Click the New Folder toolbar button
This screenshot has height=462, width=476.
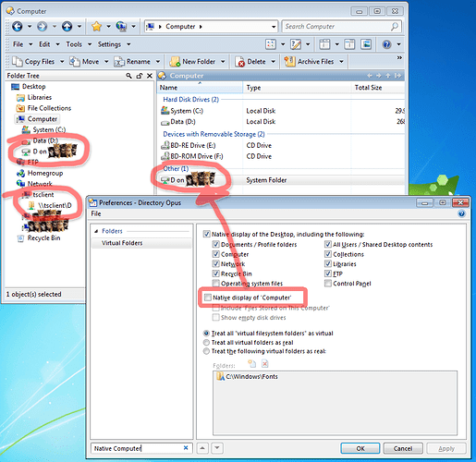(193, 62)
